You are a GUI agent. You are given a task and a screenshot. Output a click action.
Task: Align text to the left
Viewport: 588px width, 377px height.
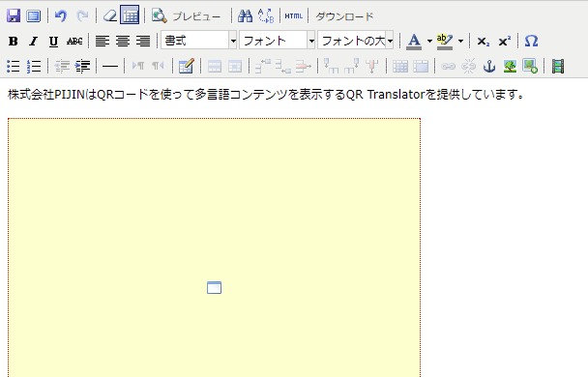tap(102, 41)
